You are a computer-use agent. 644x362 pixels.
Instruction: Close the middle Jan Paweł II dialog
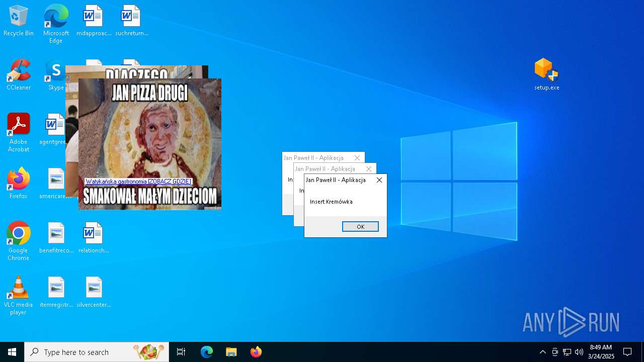tap(369, 169)
